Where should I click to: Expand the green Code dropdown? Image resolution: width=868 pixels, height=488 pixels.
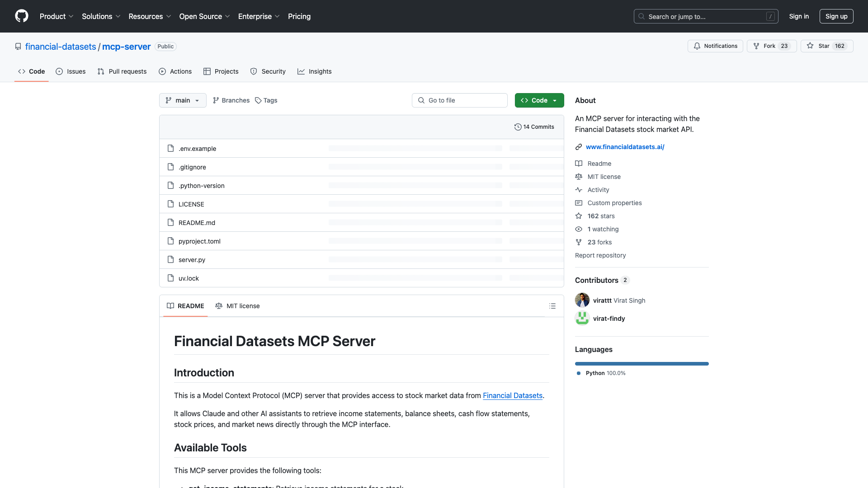pos(539,100)
